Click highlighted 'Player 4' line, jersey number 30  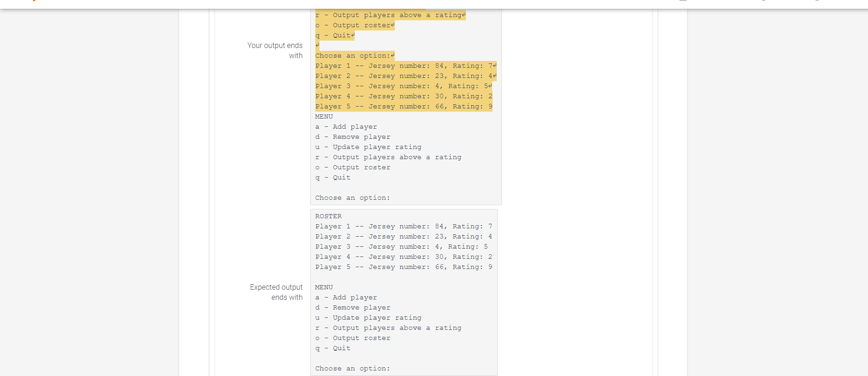(404, 96)
